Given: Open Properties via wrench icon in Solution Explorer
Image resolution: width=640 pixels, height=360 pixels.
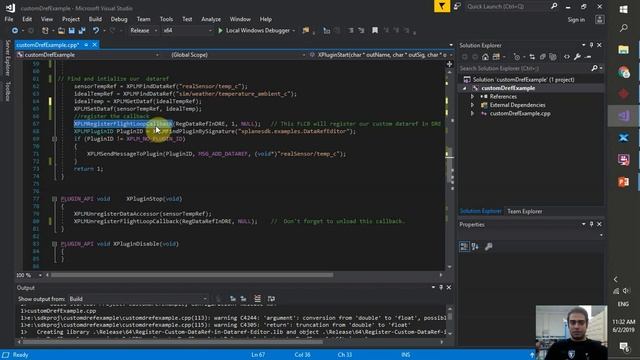Looking at the screenshot, I should click(x=577, y=57).
